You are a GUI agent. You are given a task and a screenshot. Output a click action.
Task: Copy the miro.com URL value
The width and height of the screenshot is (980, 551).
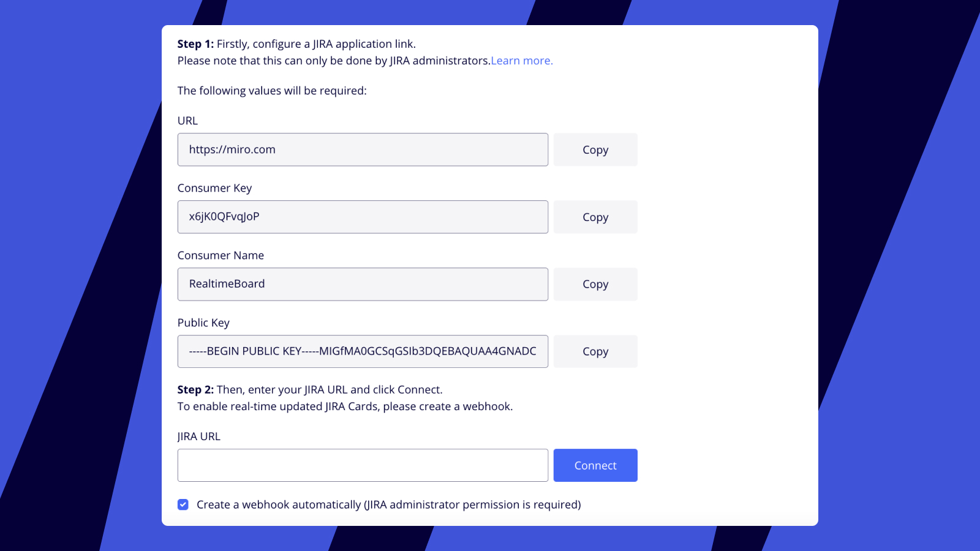pos(595,149)
